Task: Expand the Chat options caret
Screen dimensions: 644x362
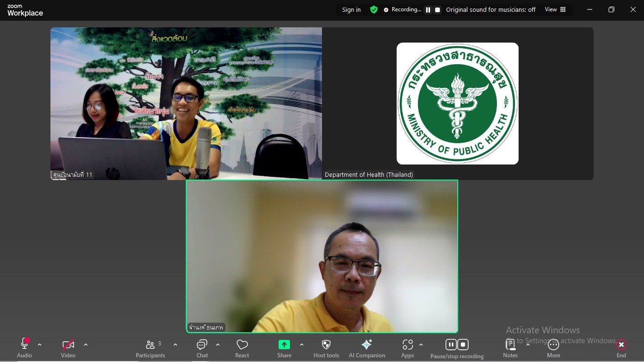Action: point(218,345)
